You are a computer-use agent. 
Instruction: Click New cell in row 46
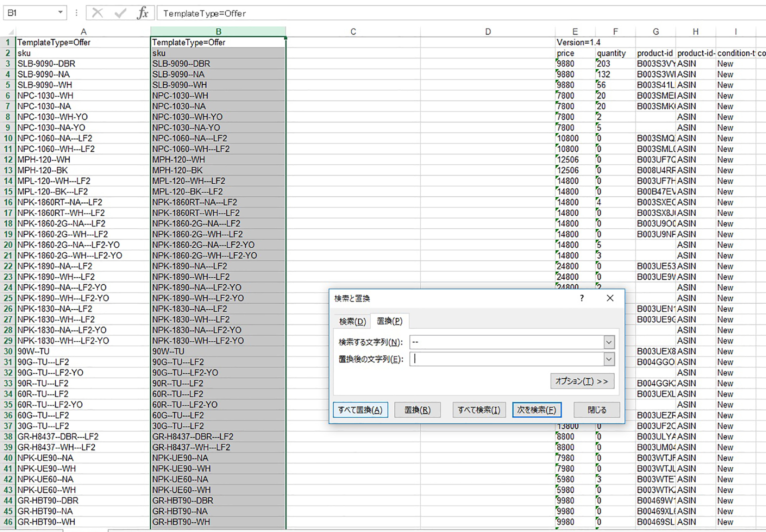click(736, 522)
